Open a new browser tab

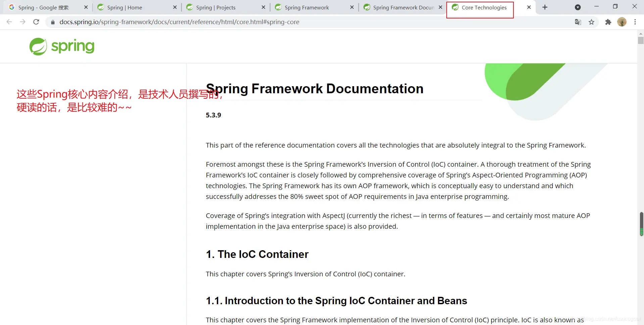545,7
